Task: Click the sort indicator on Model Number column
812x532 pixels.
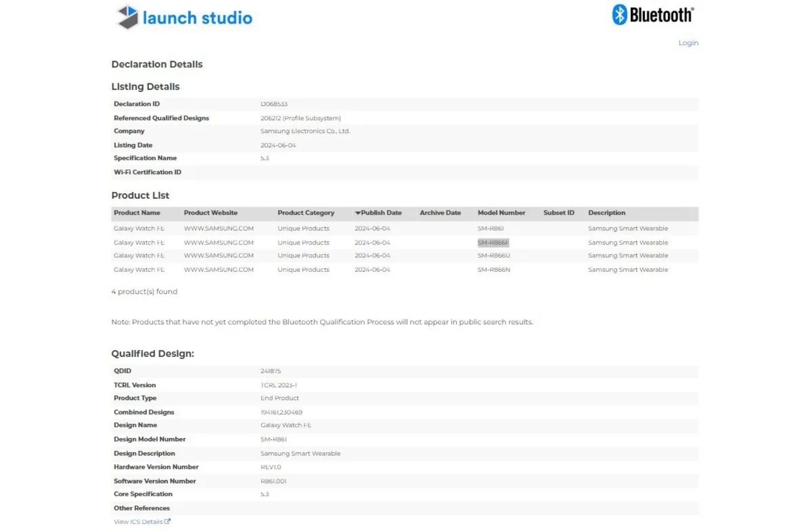Action: [501, 213]
